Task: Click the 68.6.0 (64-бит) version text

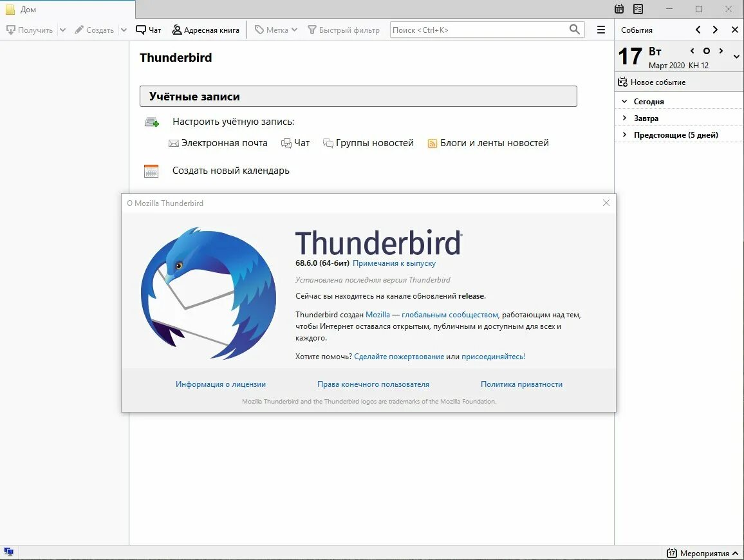Action: click(322, 263)
